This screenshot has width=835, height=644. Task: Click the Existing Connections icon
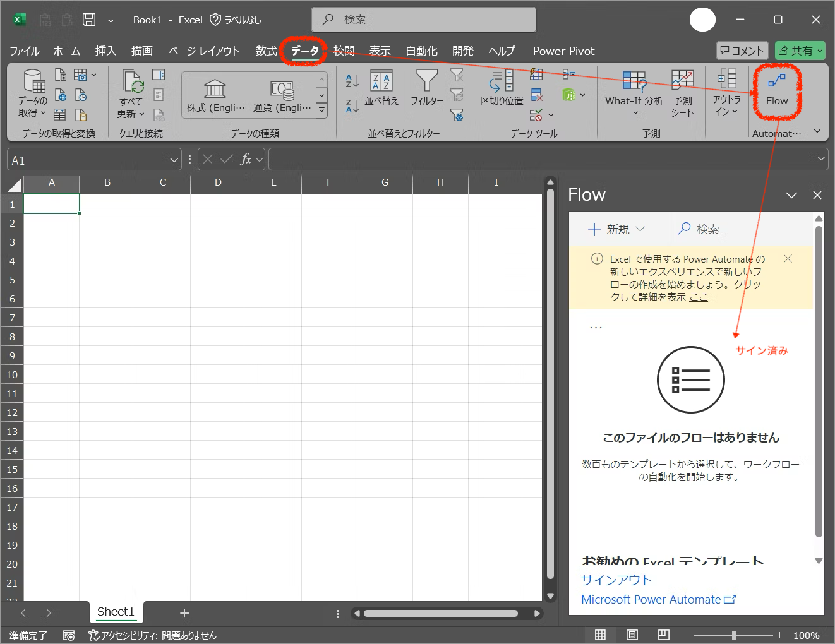pyautogui.click(x=81, y=115)
